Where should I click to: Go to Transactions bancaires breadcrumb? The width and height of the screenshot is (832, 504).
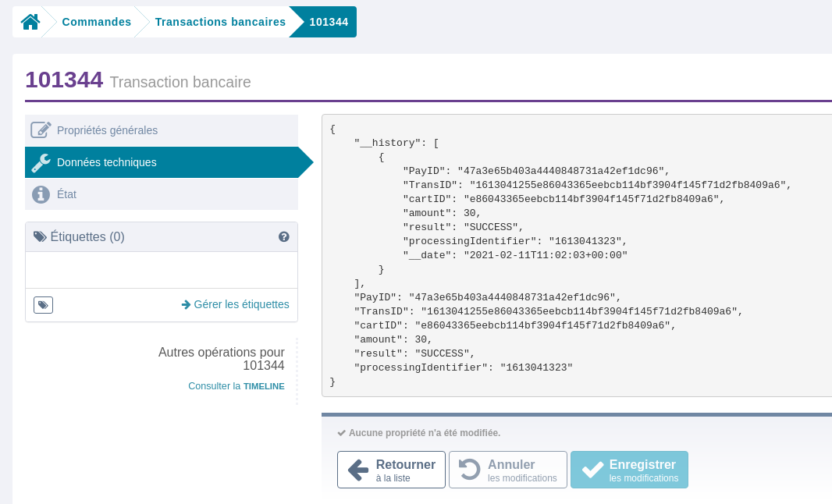[220, 22]
